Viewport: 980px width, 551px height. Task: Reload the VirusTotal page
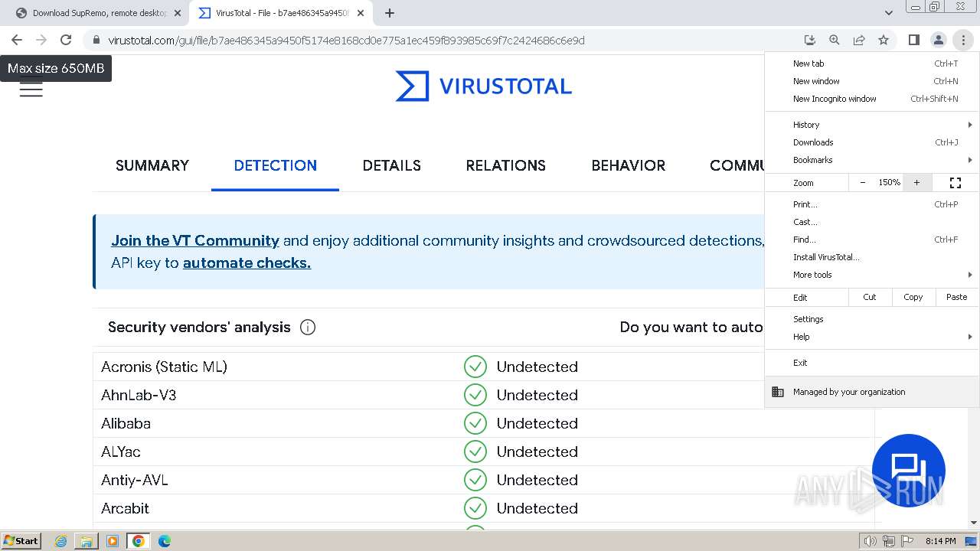66,40
